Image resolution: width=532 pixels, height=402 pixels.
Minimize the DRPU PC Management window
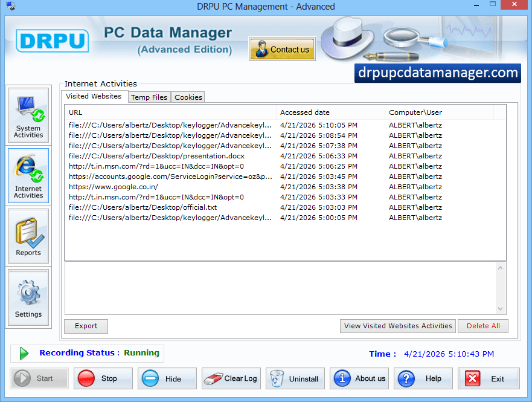(x=476, y=5)
